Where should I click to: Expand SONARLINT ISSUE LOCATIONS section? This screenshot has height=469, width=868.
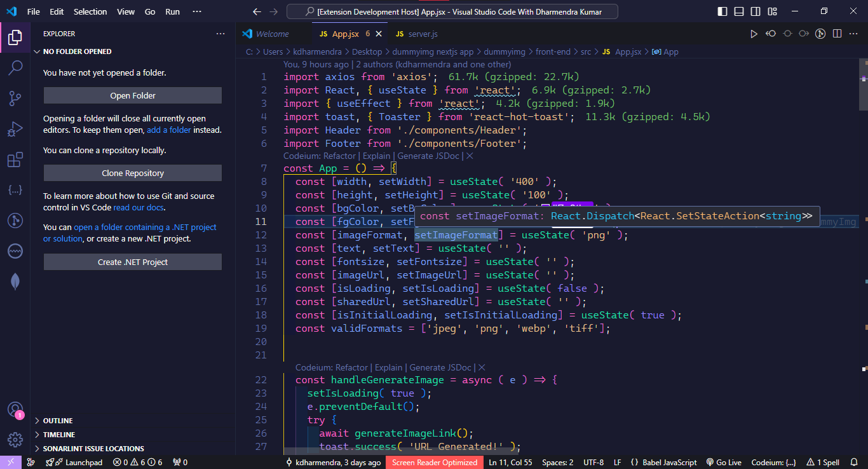(x=93, y=449)
